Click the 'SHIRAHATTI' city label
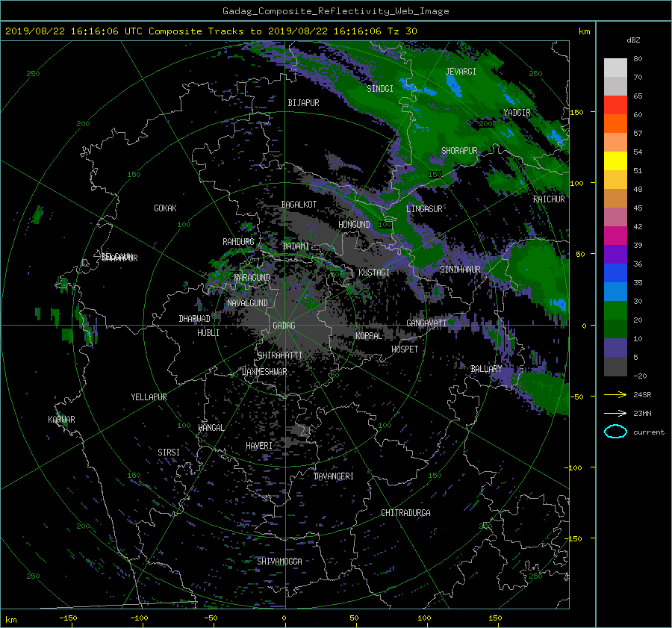This screenshot has width=672, height=628. click(280, 355)
